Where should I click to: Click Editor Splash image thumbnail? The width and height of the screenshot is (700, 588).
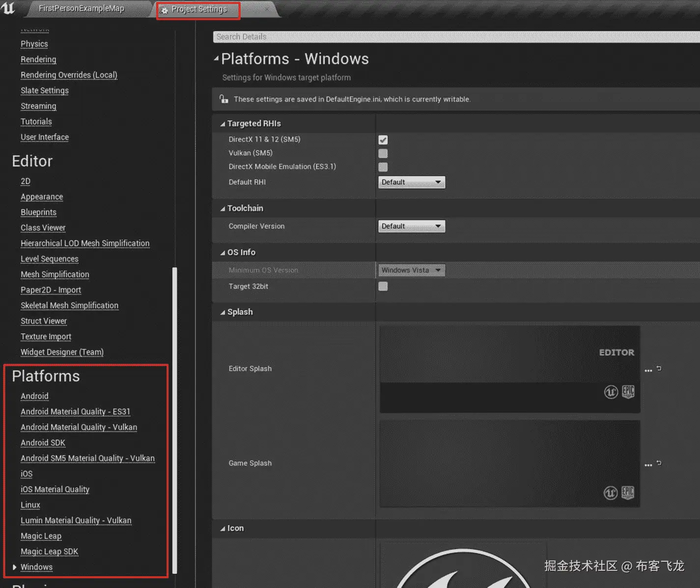click(x=510, y=370)
